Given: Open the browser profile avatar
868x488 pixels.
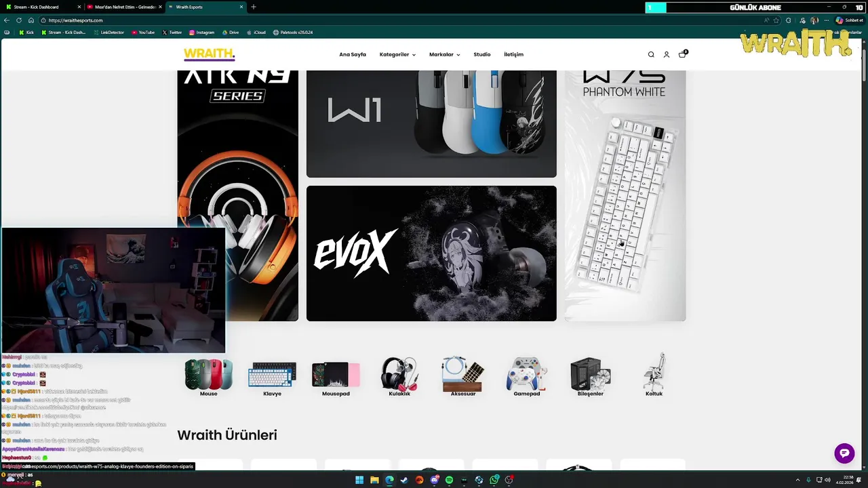Looking at the screenshot, I should click(814, 20).
